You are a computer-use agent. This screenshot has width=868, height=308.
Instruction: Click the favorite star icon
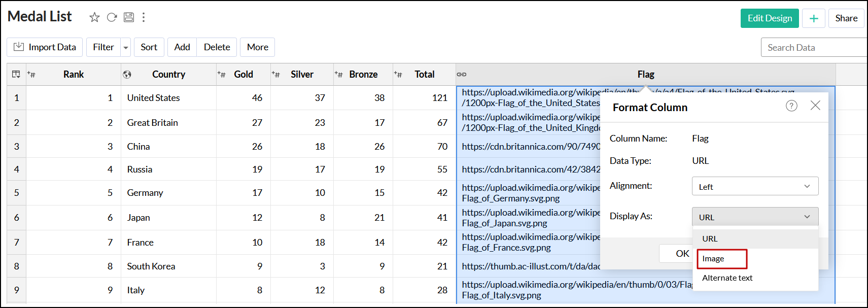pyautogui.click(x=94, y=17)
